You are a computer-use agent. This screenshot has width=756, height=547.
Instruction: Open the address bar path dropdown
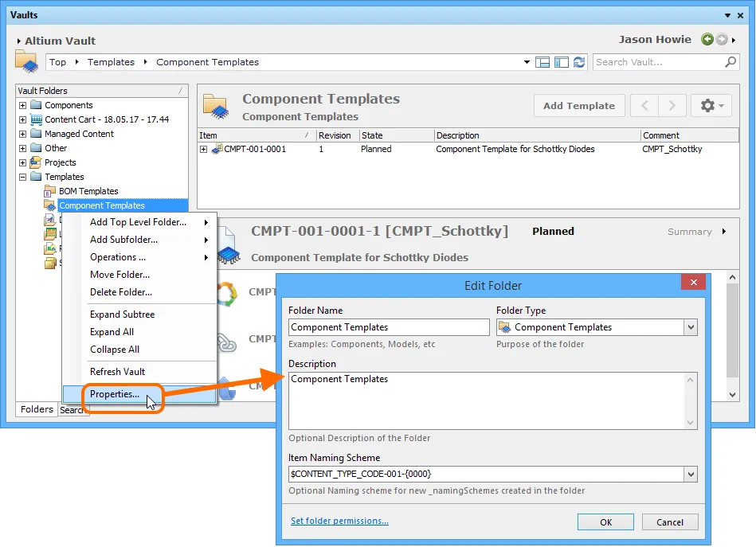click(x=527, y=62)
